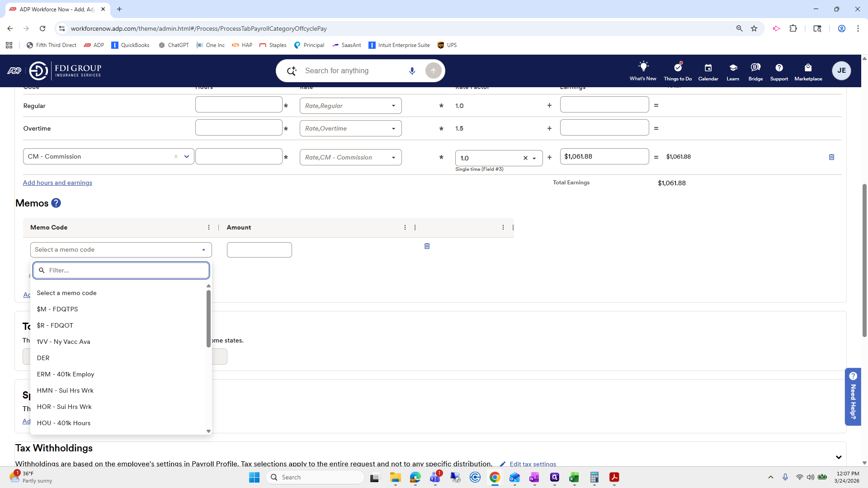Click the microphone icon in search bar

[x=412, y=71]
